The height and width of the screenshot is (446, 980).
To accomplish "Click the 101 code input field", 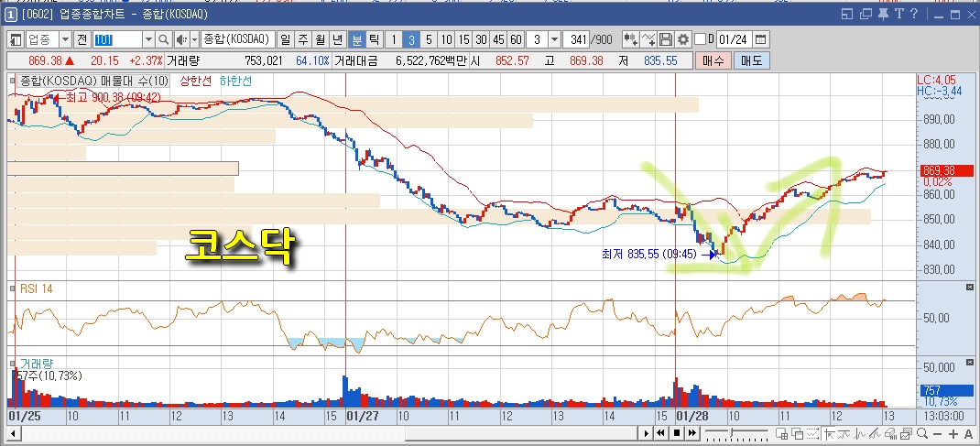I will coord(117,40).
